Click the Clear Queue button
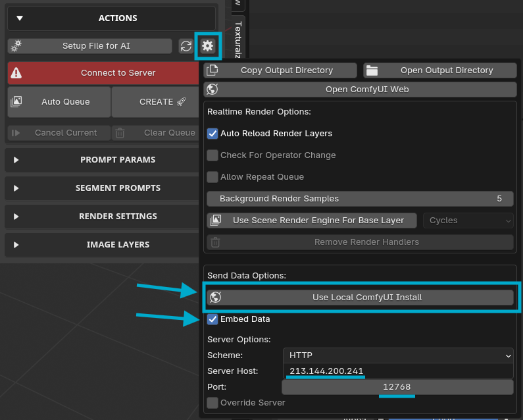This screenshot has height=420, width=523. tap(155, 133)
